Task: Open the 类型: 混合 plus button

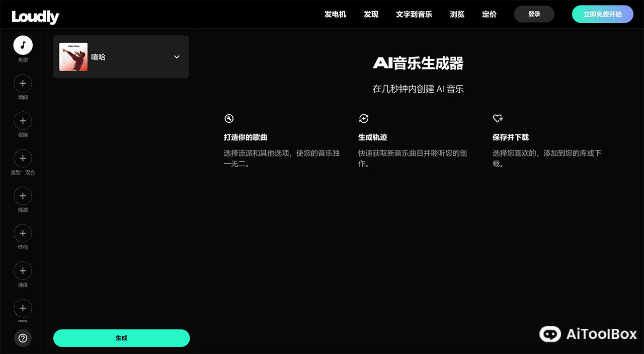Action: tap(23, 158)
